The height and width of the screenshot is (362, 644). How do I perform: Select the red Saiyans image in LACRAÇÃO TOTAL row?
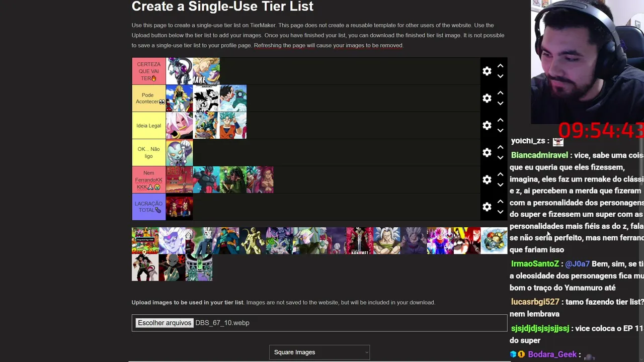tap(179, 207)
